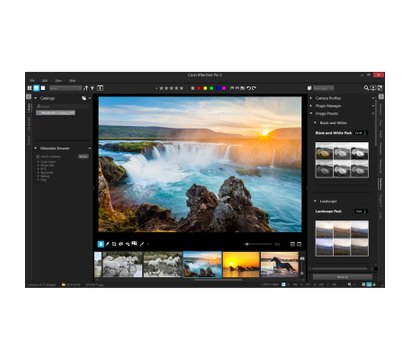Click the sort order icon
The width and height of the screenshot is (410, 360).
[86, 88]
